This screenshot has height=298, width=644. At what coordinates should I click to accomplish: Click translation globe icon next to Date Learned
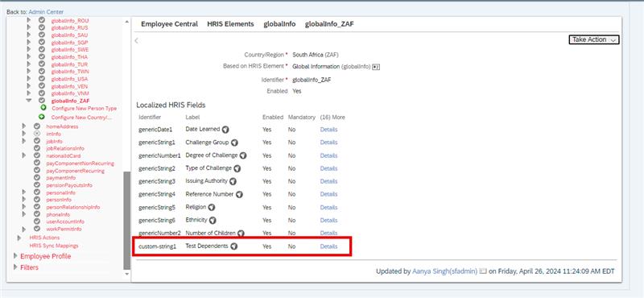pos(225,130)
